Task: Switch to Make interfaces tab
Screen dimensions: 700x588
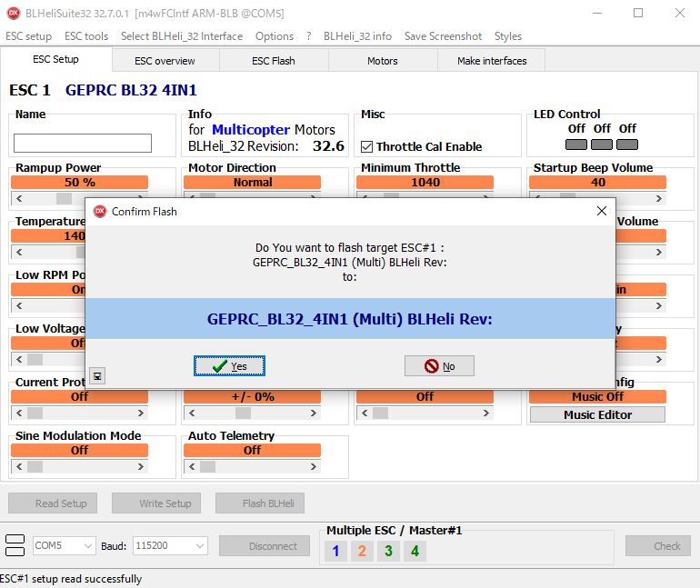Action: 492,61
